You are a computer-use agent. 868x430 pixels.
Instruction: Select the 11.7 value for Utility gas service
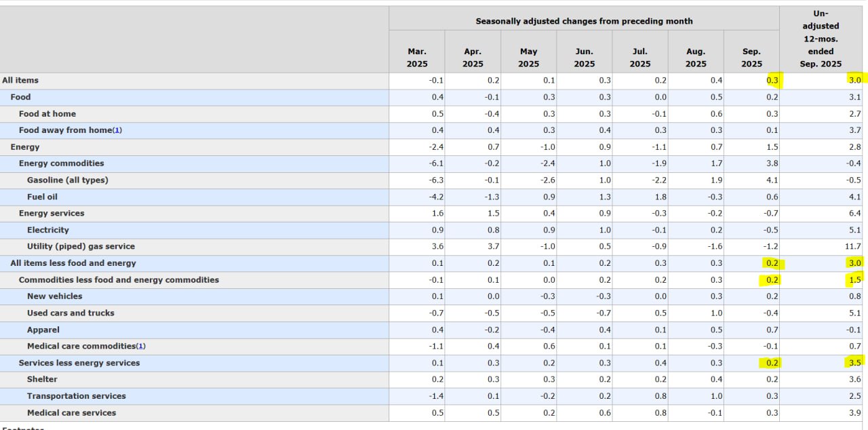point(853,246)
